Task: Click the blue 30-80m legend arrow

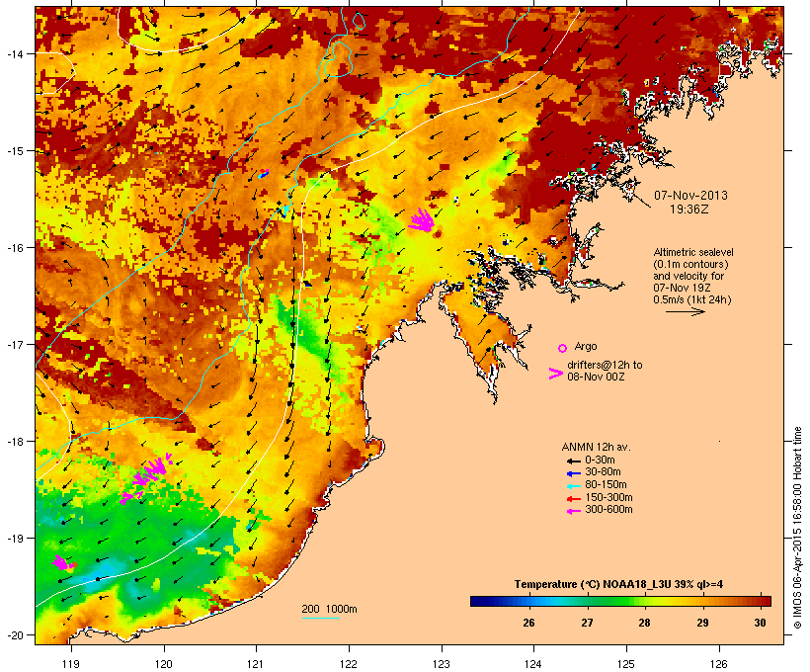Action: pos(573,473)
